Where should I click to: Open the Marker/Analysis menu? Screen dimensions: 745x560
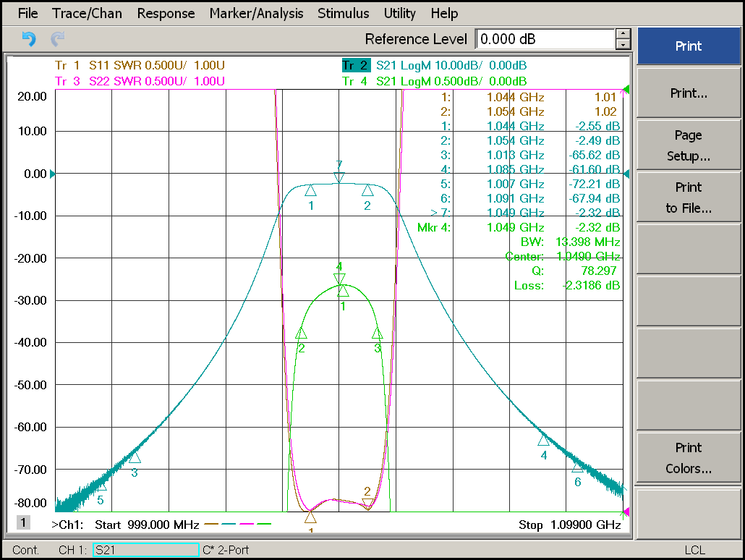tap(256, 13)
